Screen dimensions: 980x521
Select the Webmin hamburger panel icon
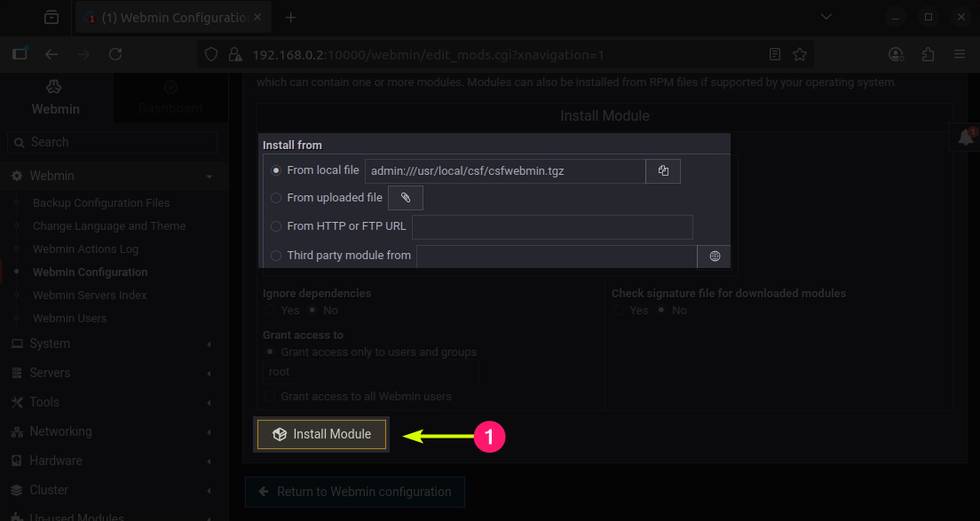pyautogui.click(x=54, y=87)
